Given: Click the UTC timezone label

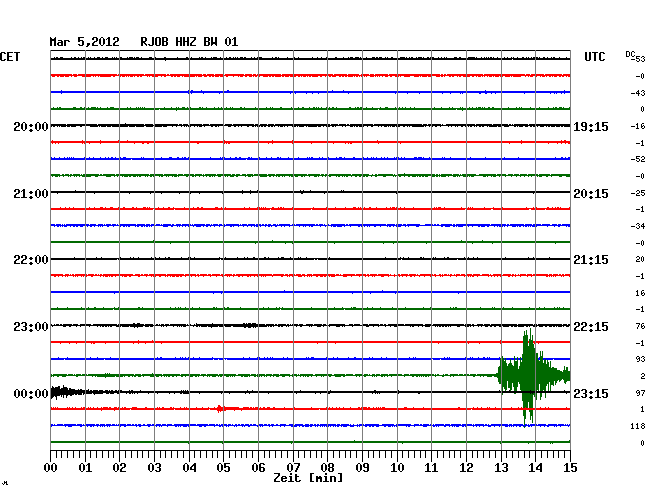Looking at the screenshot, I should pos(594,57).
